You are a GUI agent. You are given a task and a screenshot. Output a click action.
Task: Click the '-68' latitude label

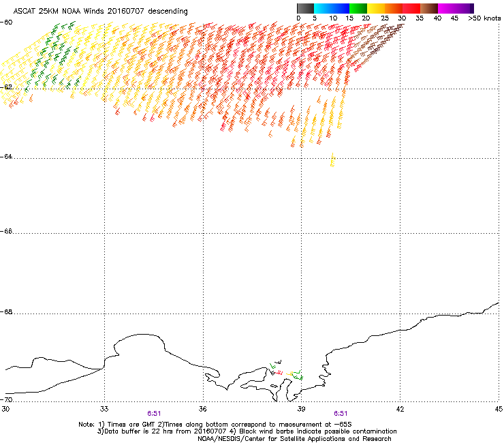(x=6, y=311)
